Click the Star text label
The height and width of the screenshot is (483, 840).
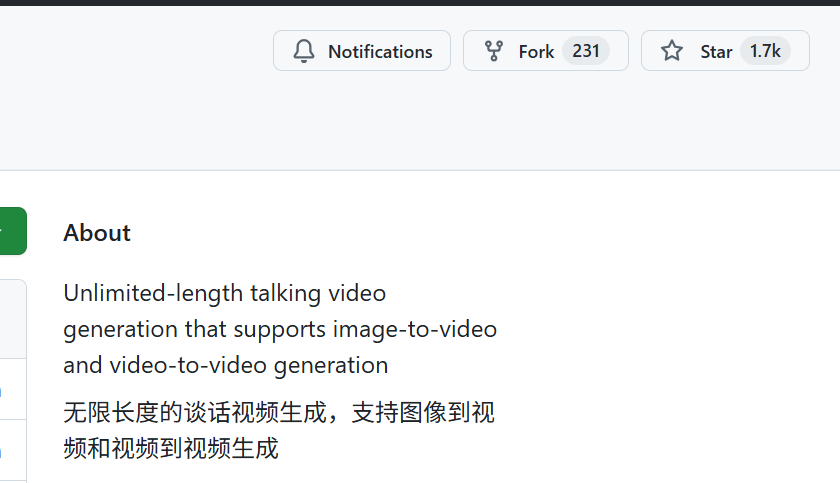point(716,52)
